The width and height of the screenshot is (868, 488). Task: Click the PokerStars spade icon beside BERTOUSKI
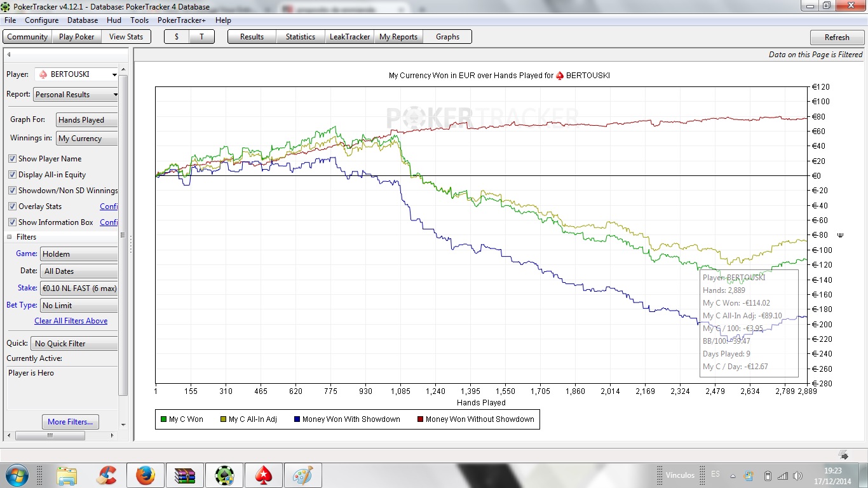coord(43,74)
